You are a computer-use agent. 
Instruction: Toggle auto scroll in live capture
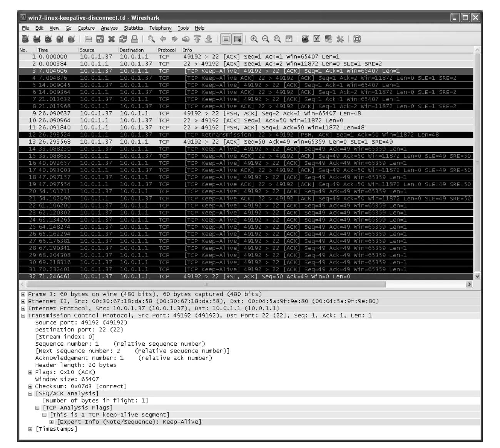tap(237, 39)
